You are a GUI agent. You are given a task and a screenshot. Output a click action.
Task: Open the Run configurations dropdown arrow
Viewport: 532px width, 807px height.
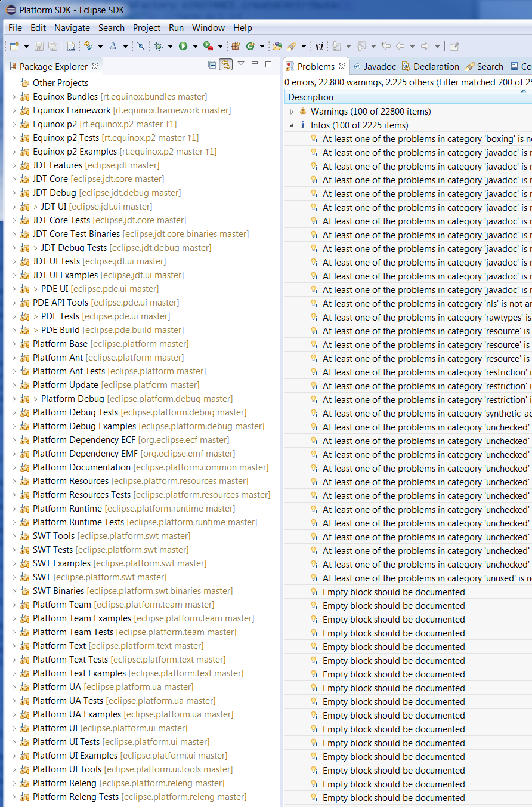195,47
